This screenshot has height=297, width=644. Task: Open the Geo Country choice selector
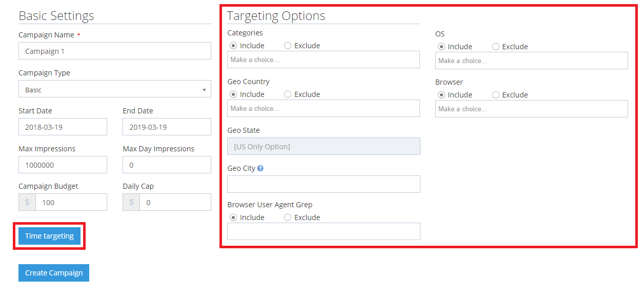point(324,108)
